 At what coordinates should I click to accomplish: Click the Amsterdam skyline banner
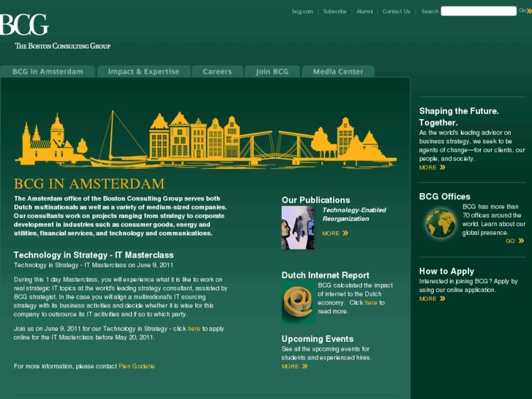[206, 138]
